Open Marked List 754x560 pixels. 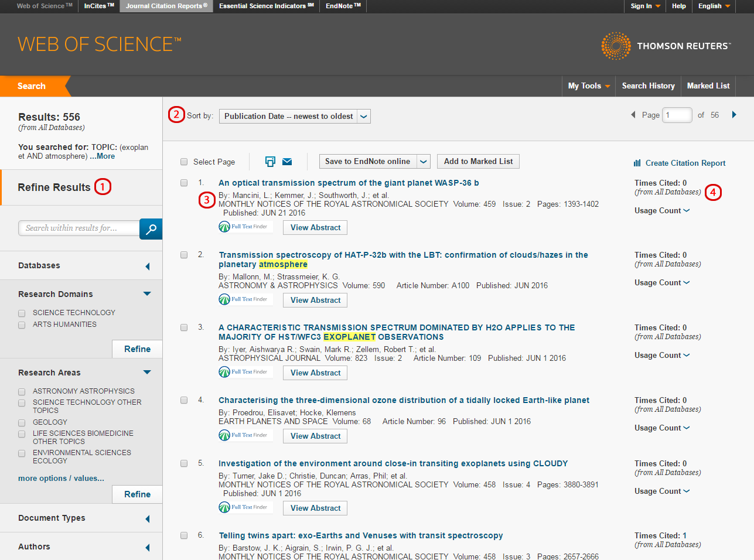click(x=708, y=86)
